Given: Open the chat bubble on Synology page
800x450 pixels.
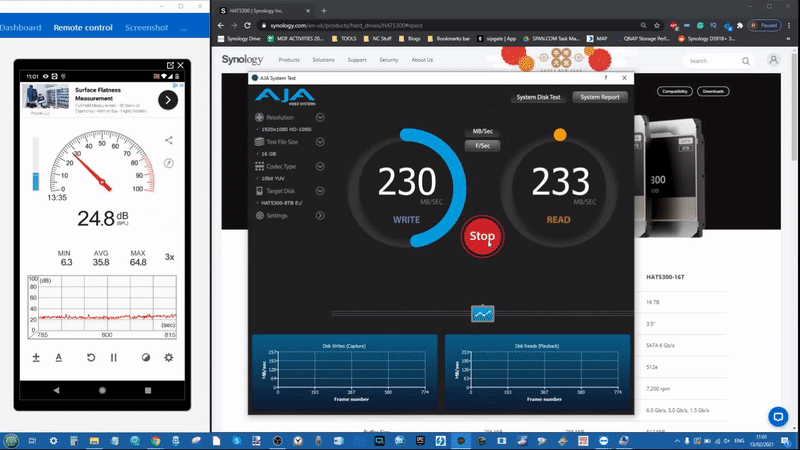Looking at the screenshot, I should pyautogui.click(x=778, y=416).
